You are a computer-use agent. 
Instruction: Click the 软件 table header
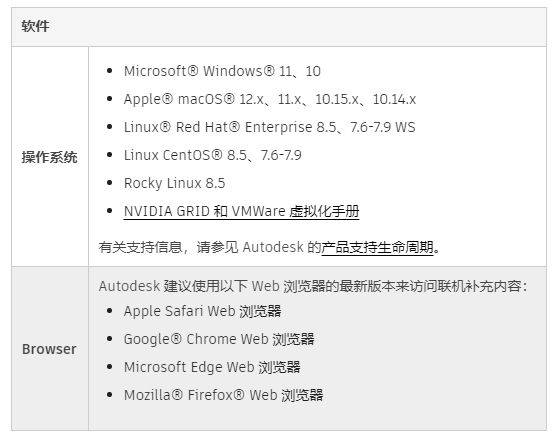pos(35,26)
